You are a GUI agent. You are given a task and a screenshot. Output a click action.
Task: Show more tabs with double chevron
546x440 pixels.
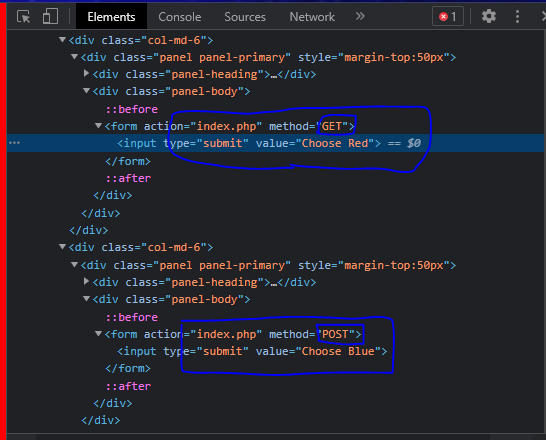click(360, 16)
